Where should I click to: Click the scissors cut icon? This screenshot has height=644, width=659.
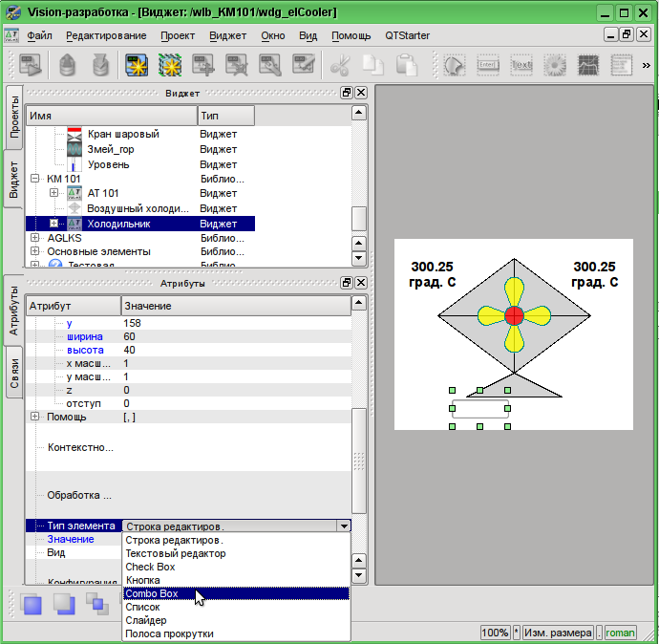tap(340, 66)
